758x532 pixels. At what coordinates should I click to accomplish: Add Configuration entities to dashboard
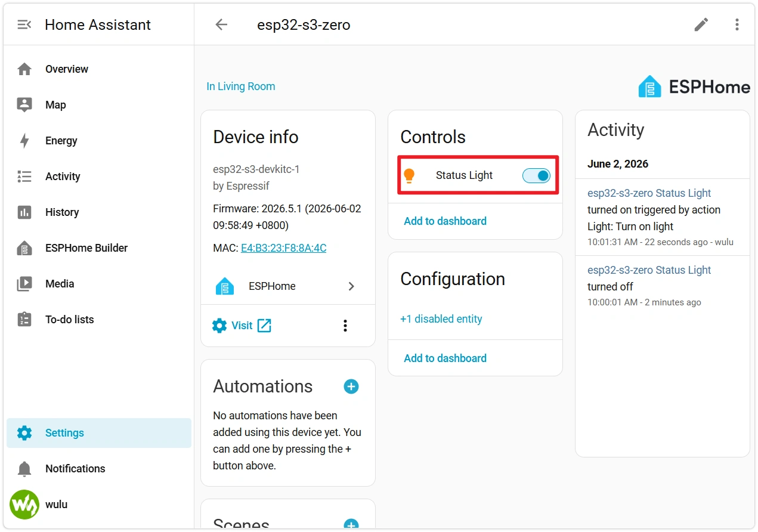pos(445,358)
